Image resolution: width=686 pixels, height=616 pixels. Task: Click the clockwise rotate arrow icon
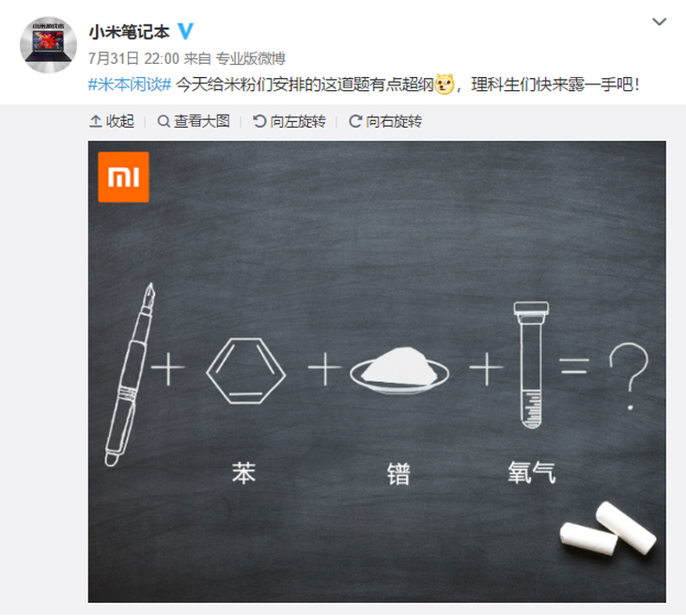pos(355,121)
